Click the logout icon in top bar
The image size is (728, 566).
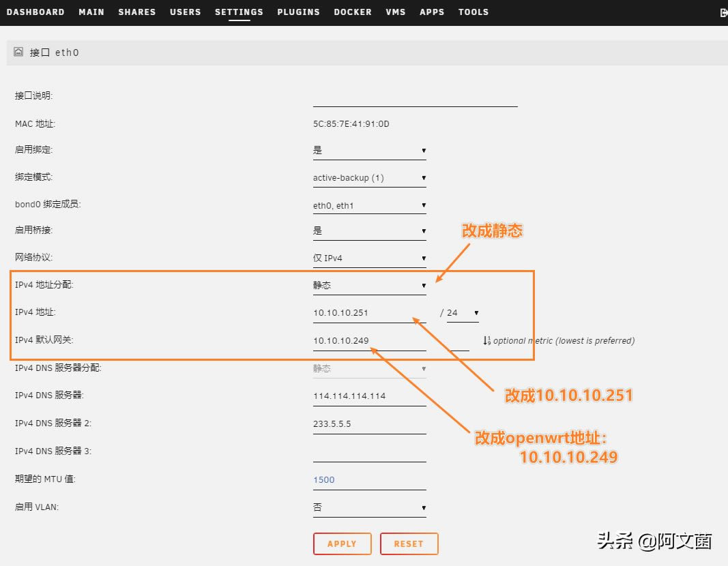pos(723,13)
